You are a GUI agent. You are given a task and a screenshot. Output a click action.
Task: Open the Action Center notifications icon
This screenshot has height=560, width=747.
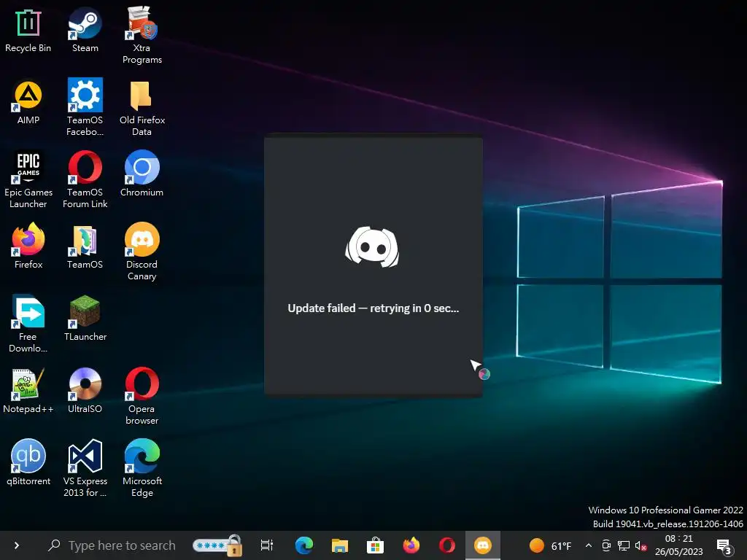724,546
